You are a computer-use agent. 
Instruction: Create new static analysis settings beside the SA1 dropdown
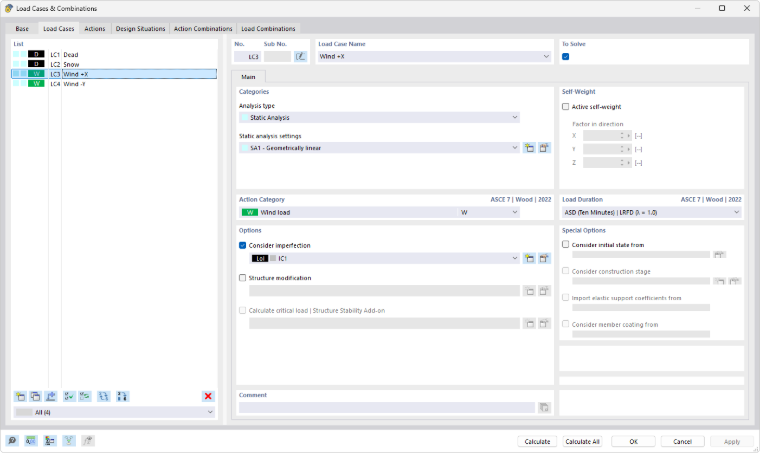point(529,148)
